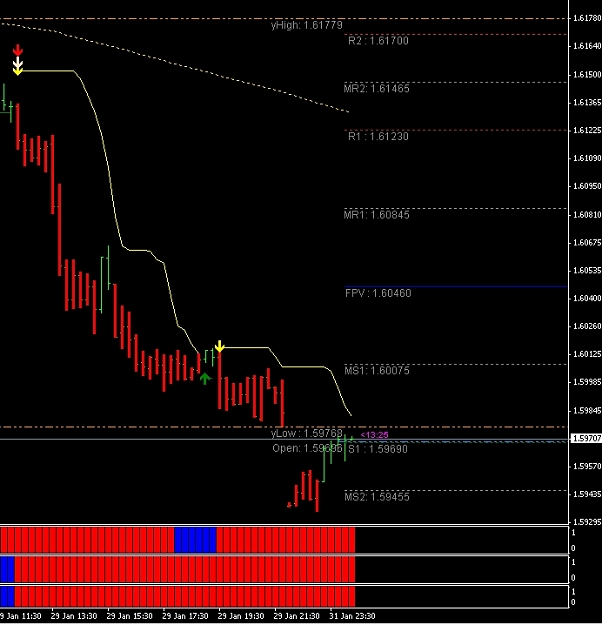Click the green up arrow buy signal

(205, 378)
